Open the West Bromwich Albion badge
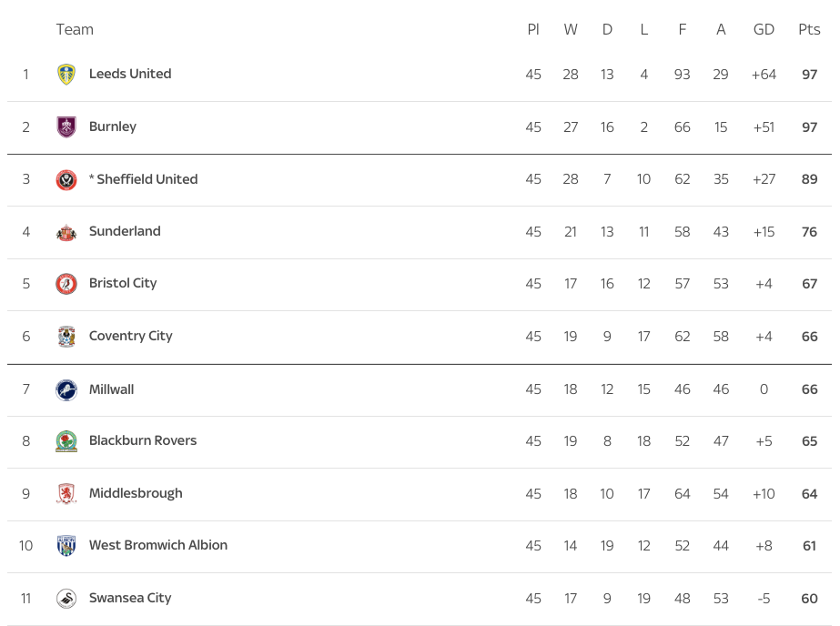Viewport: 840px width, 626px height. pyautogui.click(x=66, y=546)
